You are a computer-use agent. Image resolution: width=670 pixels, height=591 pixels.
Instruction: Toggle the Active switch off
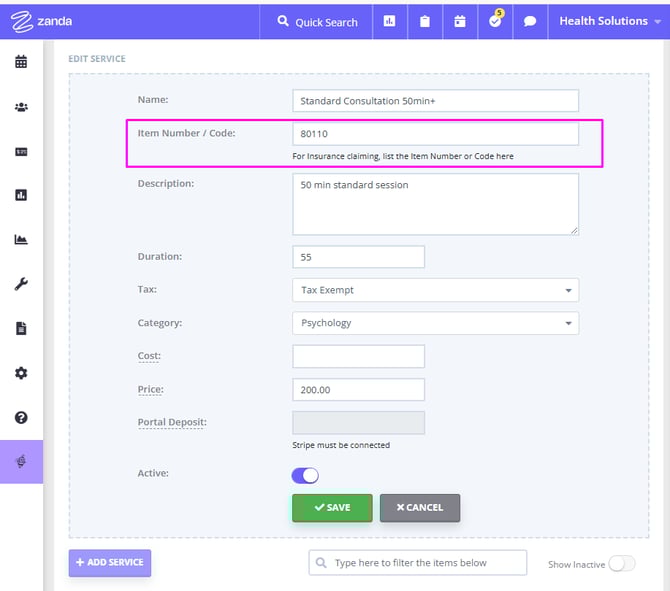pos(305,475)
